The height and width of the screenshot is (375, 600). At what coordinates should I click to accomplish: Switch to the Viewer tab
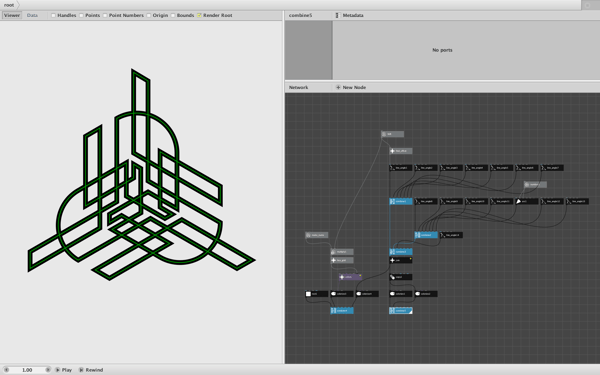12,15
